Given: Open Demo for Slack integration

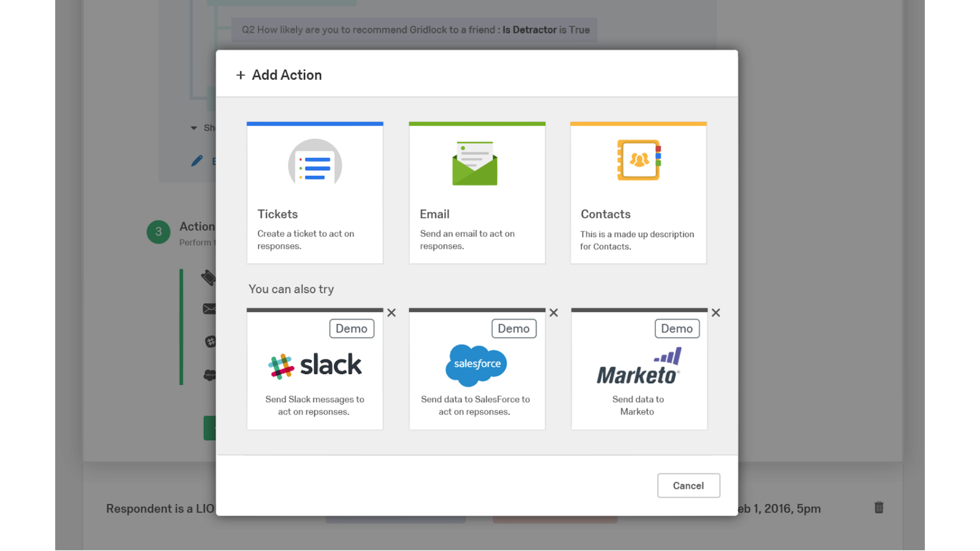Looking at the screenshot, I should point(352,329).
